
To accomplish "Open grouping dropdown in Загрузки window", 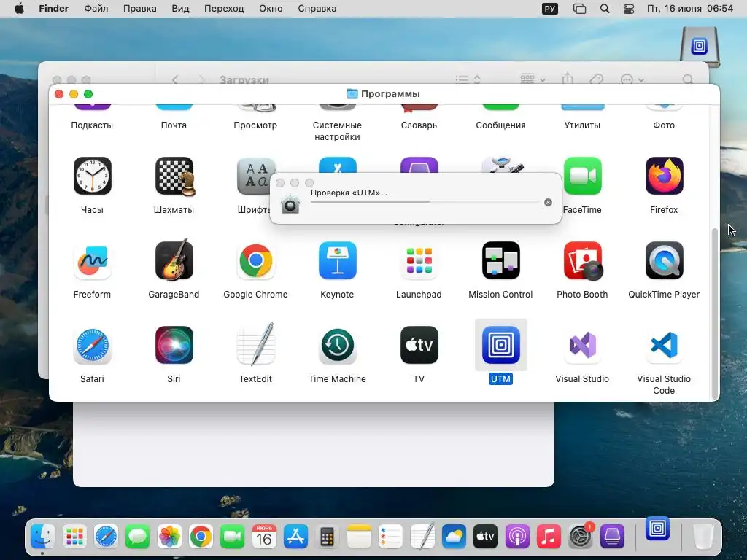I will click(x=533, y=79).
